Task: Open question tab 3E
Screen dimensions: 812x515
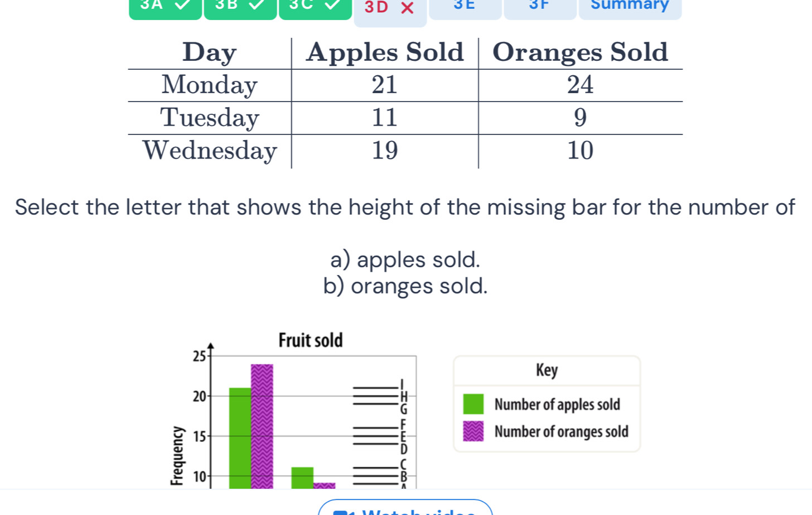Action: (465, 8)
